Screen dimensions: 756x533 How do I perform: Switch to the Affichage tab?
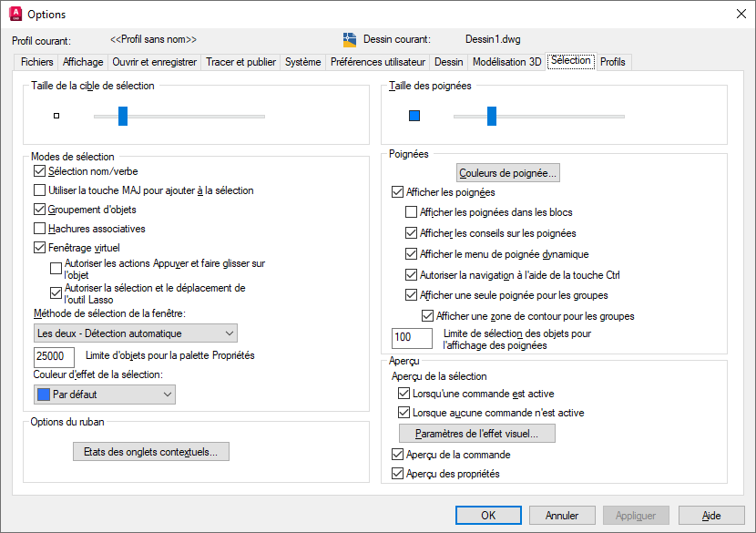point(82,62)
